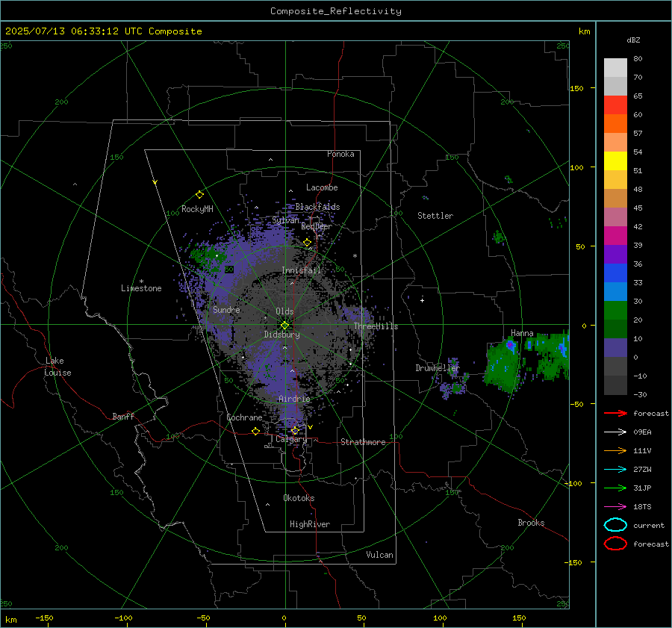Click the blue 33–36 dBZ color swatch
The width and height of the screenshot is (672, 628).
pos(615,273)
